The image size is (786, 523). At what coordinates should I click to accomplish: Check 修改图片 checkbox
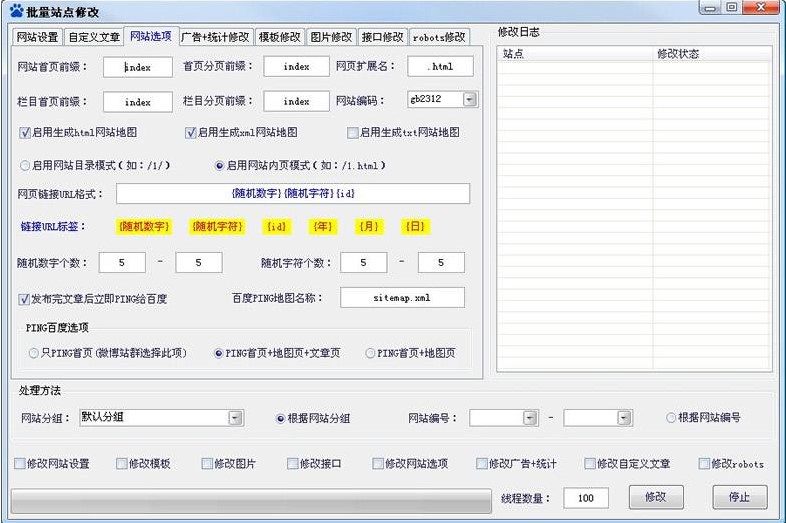coord(207,464)
